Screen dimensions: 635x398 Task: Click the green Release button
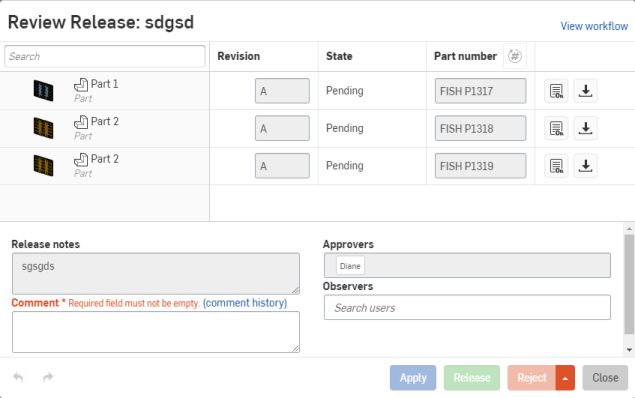pos(472,378)
